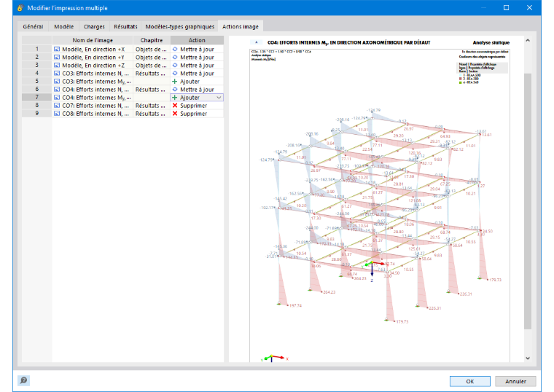Select the 'Modèle, En direction +Y' image name
Viewport: 554px width, 392px height.
pyautogui.click(x=93, y=58)
